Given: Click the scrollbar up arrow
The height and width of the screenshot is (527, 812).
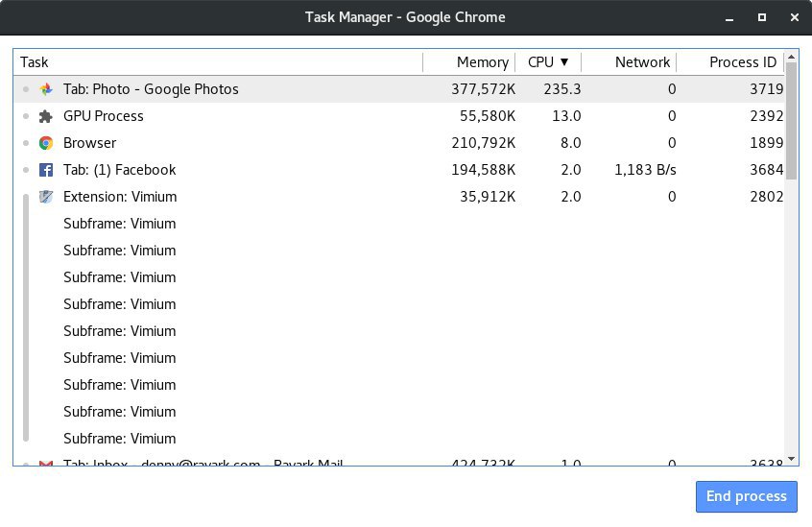Looking at the screenshot, I should (x=791, y=57).
